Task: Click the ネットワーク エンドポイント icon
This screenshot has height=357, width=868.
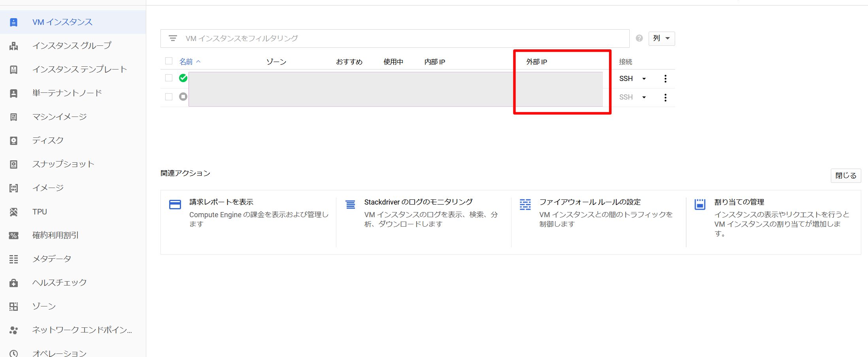Action: [13, 330]
